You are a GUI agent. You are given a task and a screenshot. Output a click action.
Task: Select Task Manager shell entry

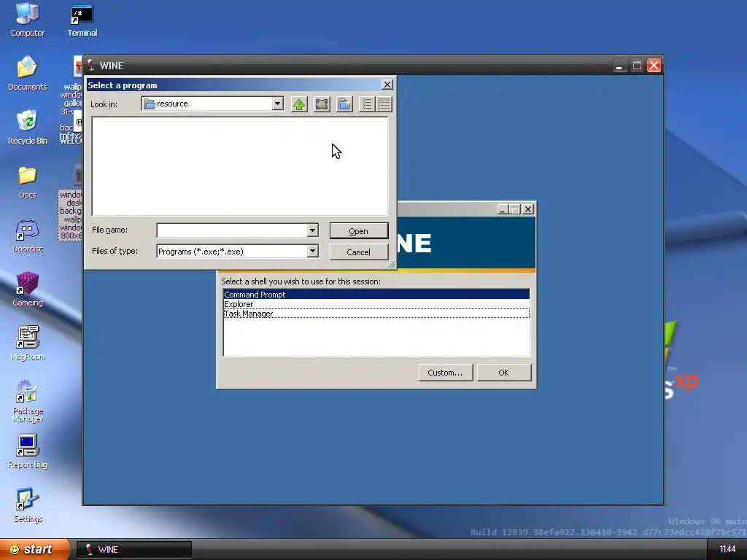[x=376, y=314]
